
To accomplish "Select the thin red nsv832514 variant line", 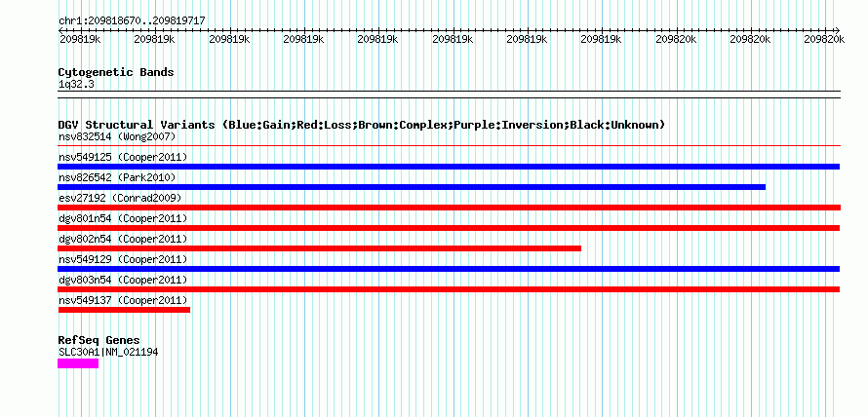I will (x=449, y=146).
